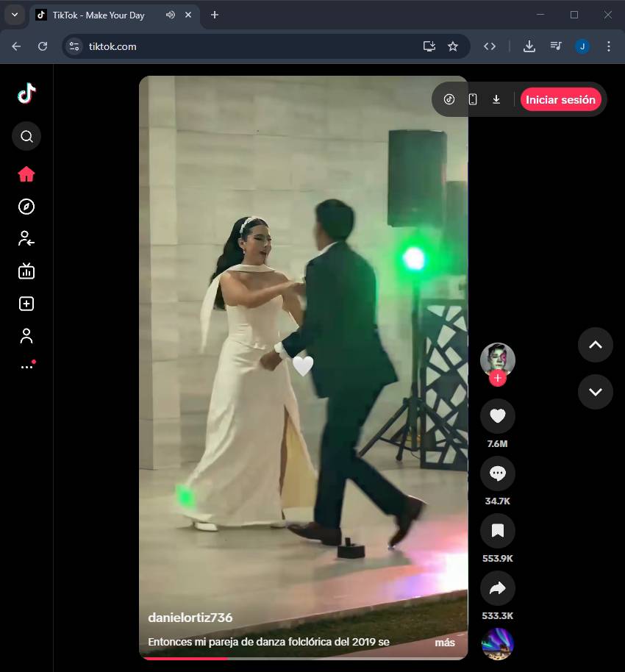Open TikTok search from the sidebar
The height and width of the screenshot is (672, 625).
click(26, 136)
